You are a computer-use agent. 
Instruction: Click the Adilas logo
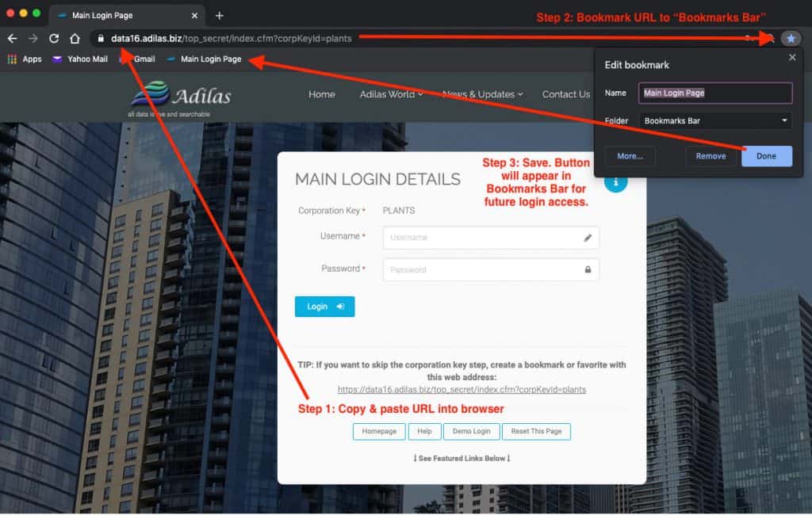tap(181, 97)
